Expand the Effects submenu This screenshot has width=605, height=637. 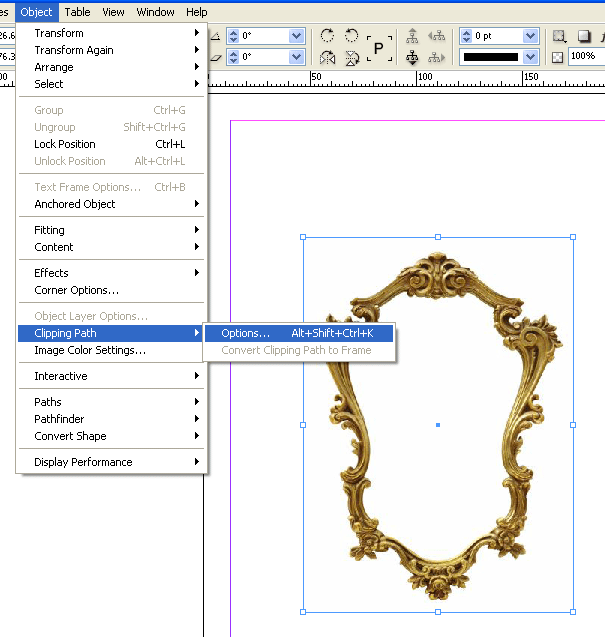tap(111, 273)
